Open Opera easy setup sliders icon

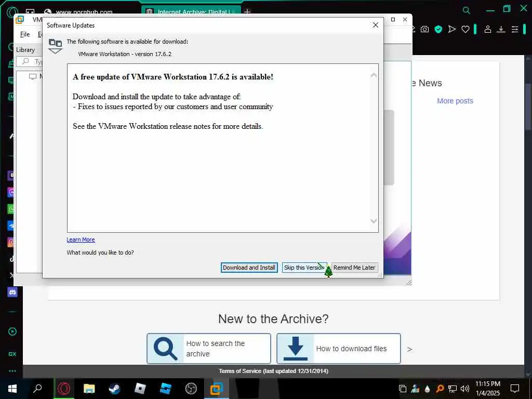tap(515, 30)
